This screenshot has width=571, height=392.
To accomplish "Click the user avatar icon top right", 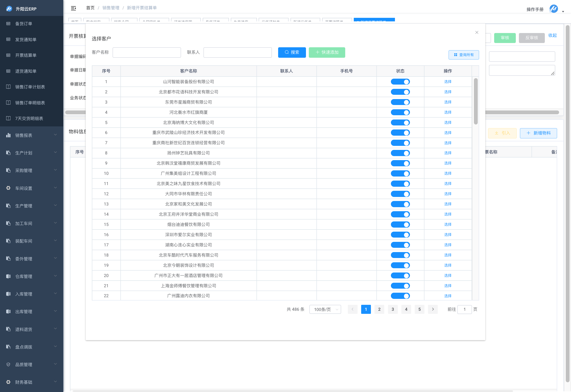I will tap(554, 9).
